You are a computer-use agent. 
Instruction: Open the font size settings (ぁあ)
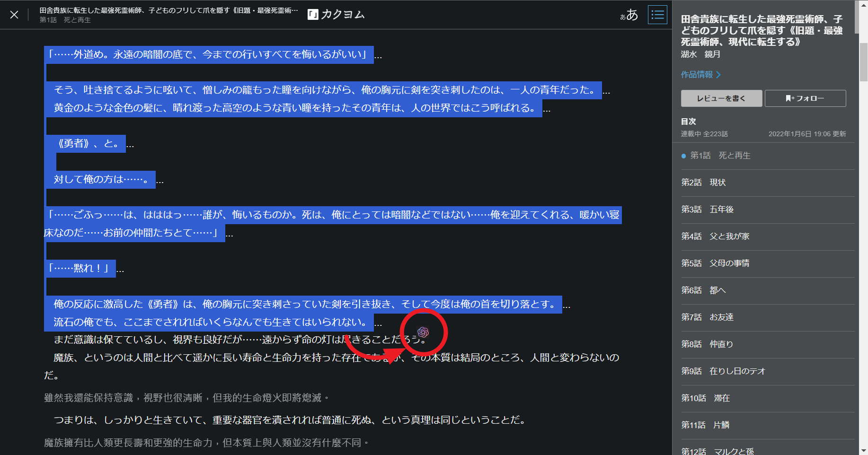629,15
